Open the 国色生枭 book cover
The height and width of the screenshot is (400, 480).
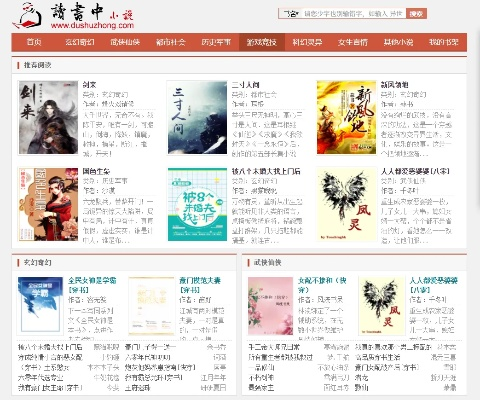coord(48,204)
